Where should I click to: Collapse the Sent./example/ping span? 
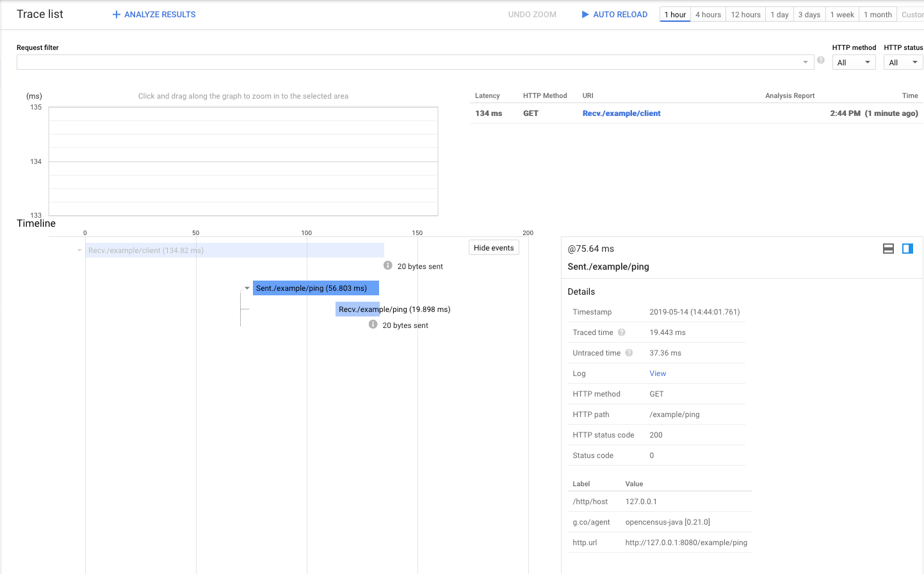[x=247, y=288]
